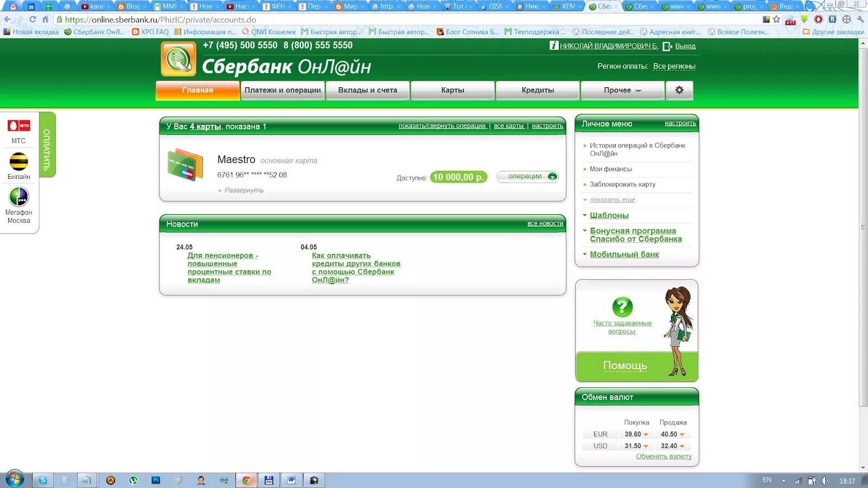Click the USD sell rate 32.40 arrow
The width and height of the screenshot is (868, 488).
pyautogui.click(x=682, y=446)
